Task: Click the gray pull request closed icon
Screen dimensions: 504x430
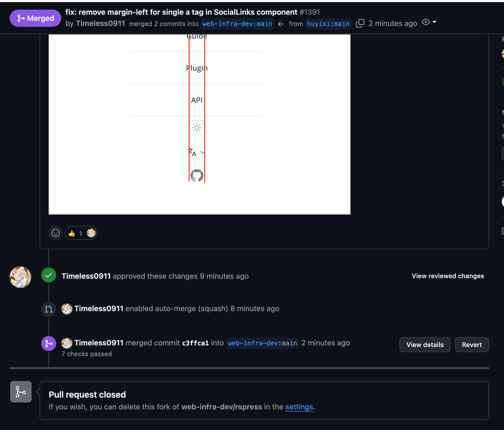Action: click(x=21, y=392)
